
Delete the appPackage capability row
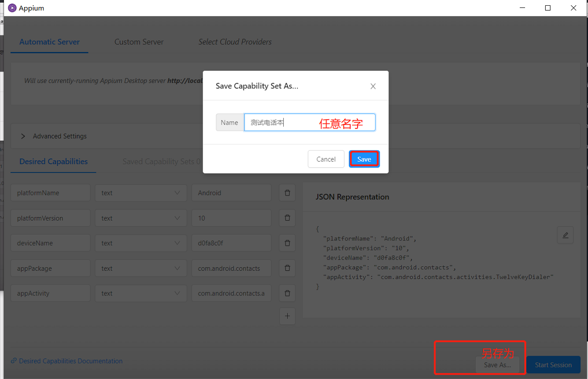pyautogui.click(x=287, y=268)
